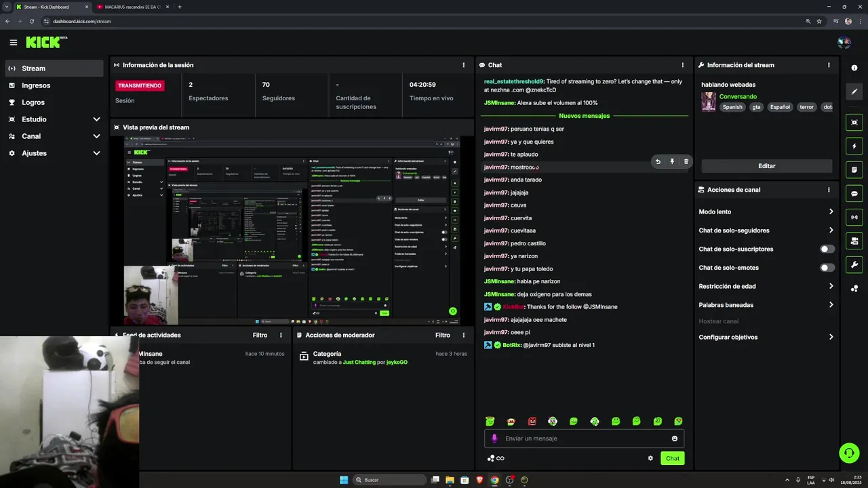Click the Chrome icon in the taskbar
This screenshot has width=868, height=488.
pyautogui.click(x=494, y=480)
